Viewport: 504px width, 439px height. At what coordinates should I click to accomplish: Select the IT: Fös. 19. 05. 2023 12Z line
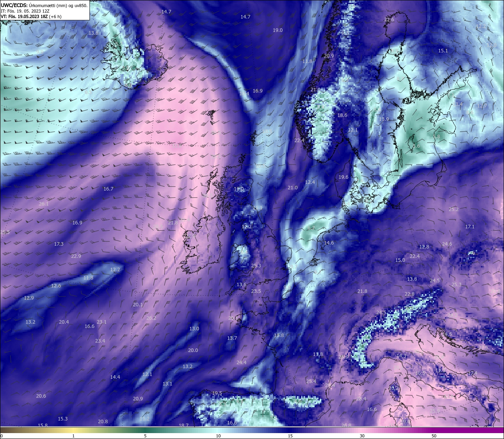[x=25, y=11]
